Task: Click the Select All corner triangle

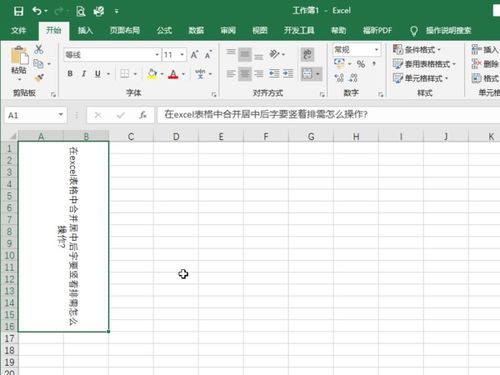Action: (x=12, y=136)
